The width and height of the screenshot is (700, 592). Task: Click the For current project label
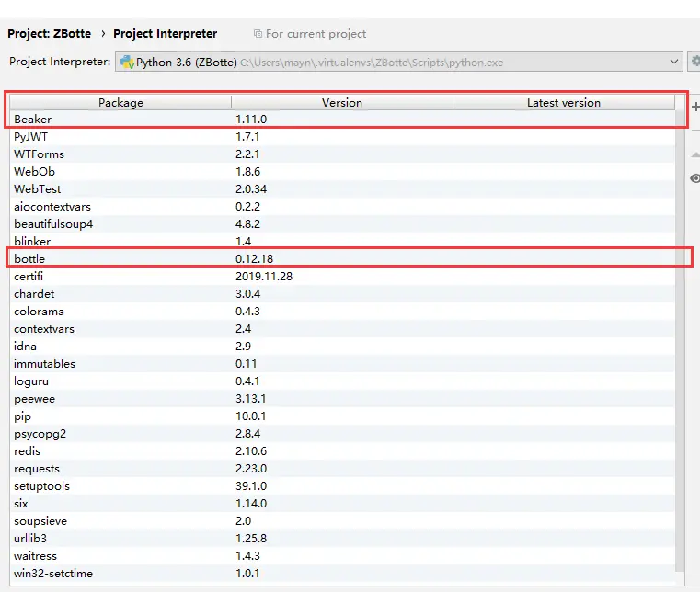coord(316,34)
